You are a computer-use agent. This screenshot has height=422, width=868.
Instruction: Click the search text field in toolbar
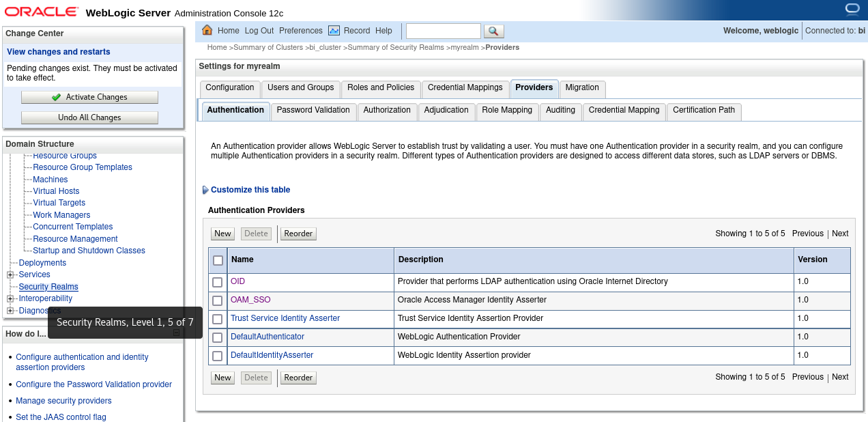tap(444, 31)
